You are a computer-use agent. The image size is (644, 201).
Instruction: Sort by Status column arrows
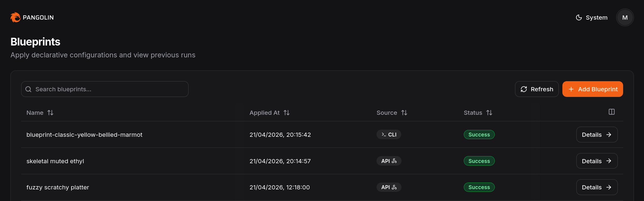(x=489, y=113)
